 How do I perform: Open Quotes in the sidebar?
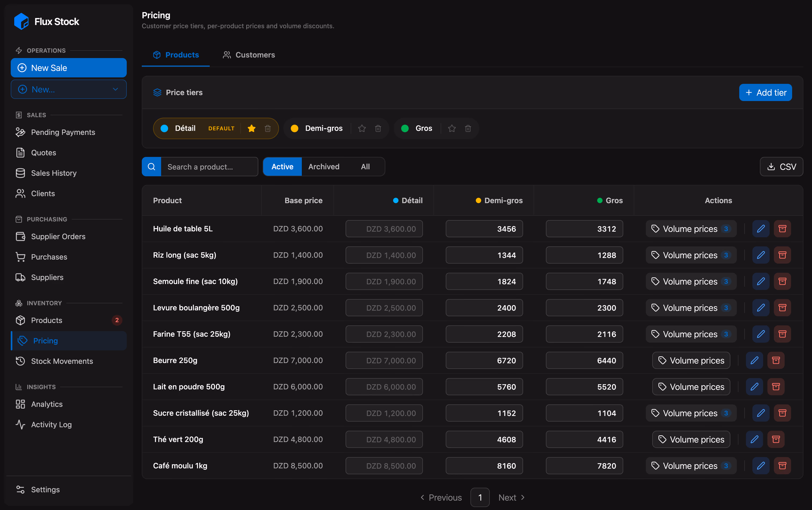coord(69,152)
